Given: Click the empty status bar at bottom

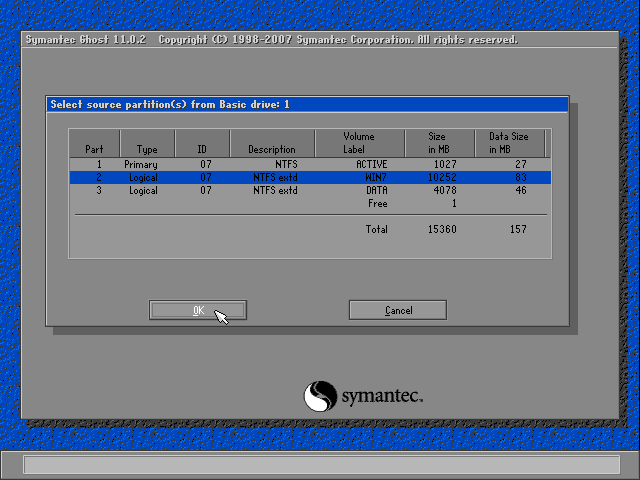Looking at the screenshot, I should point(320,465).
